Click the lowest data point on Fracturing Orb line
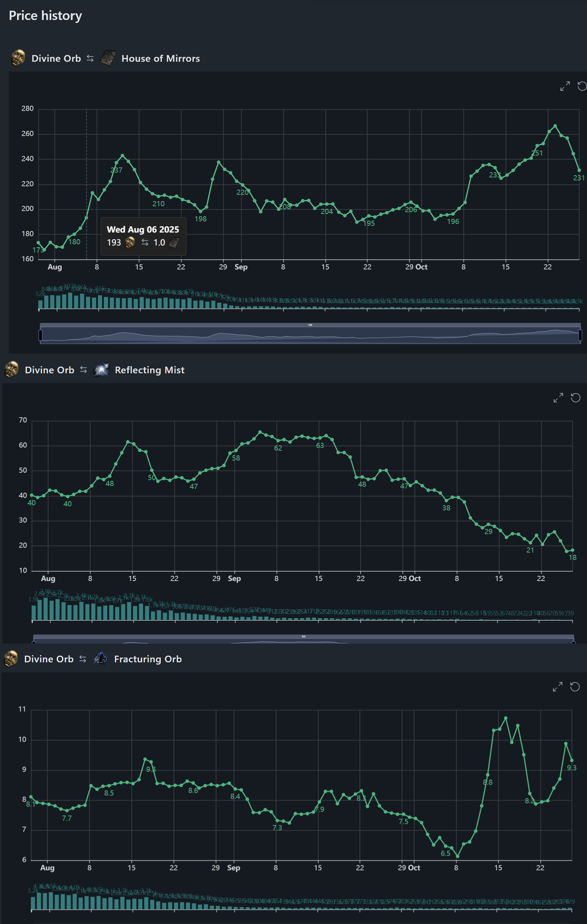587x924 pixels. click(x=457, y=856)
